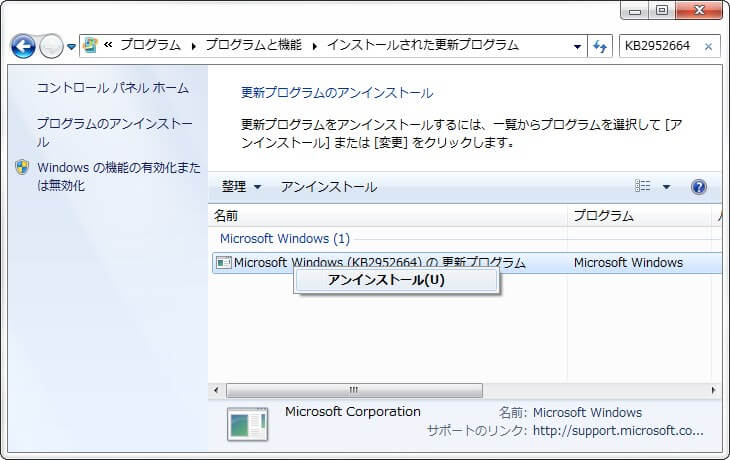Click the 更新プログラムのアンインストール heading

click(337, 93)
